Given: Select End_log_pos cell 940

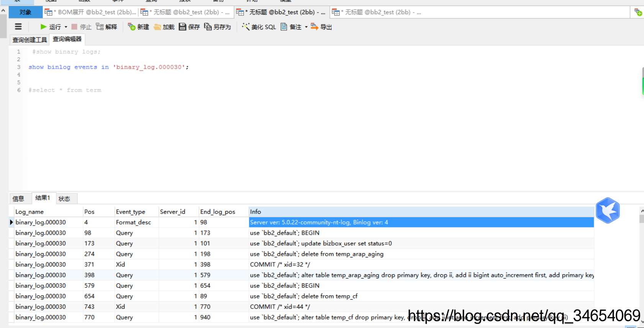Looking at the screenshot, I should click(224, 317).
